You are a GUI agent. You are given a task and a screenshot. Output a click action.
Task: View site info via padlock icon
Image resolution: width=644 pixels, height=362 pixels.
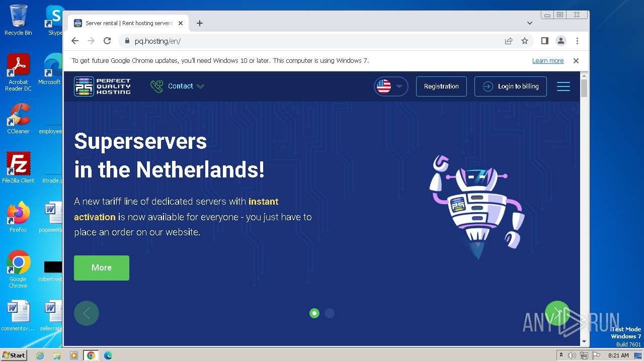127,41
